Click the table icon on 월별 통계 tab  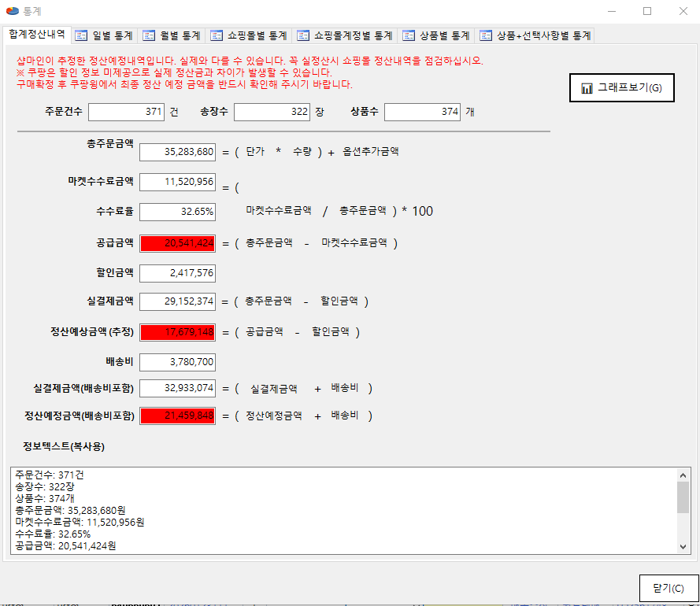(x=149, y=35)
